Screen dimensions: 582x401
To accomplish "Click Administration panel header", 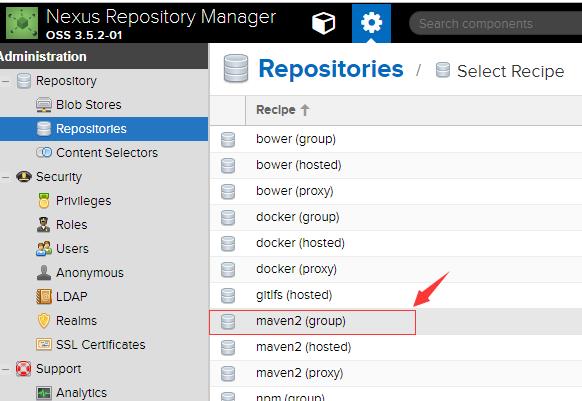I will click(104, 56).
